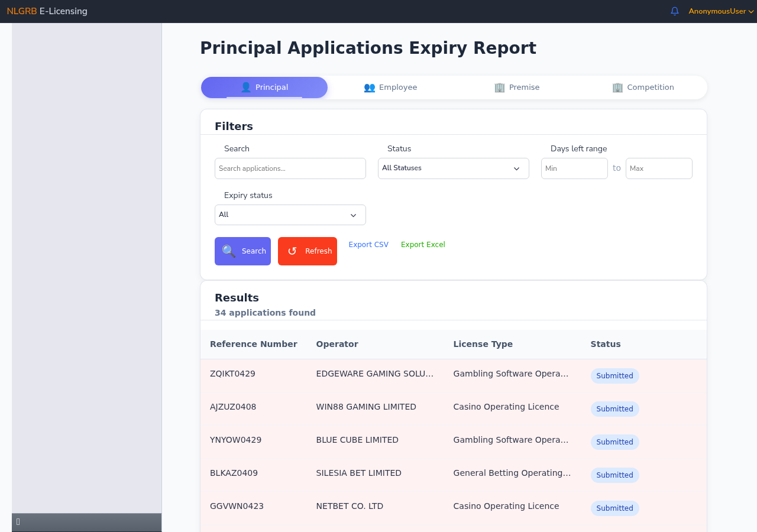Switch to the Competition tab
The height and width of the screenshot is (532, 757).
(x=643, y=87)
